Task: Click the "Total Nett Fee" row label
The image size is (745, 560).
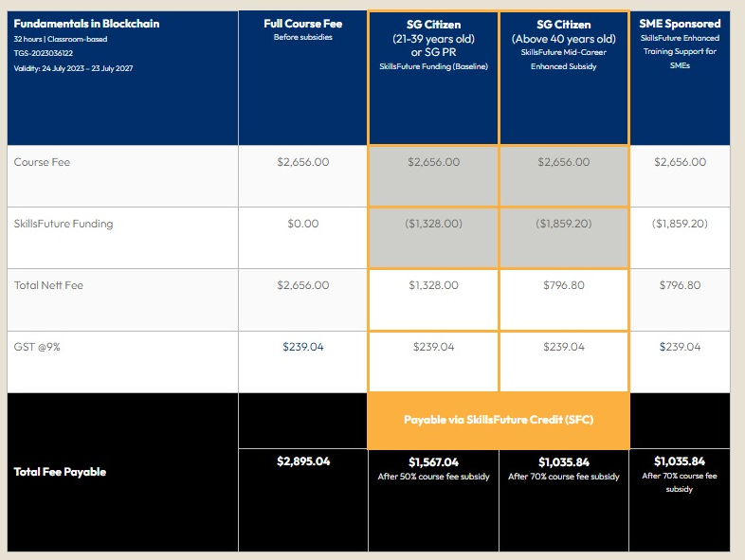Action: coord(48,285)
